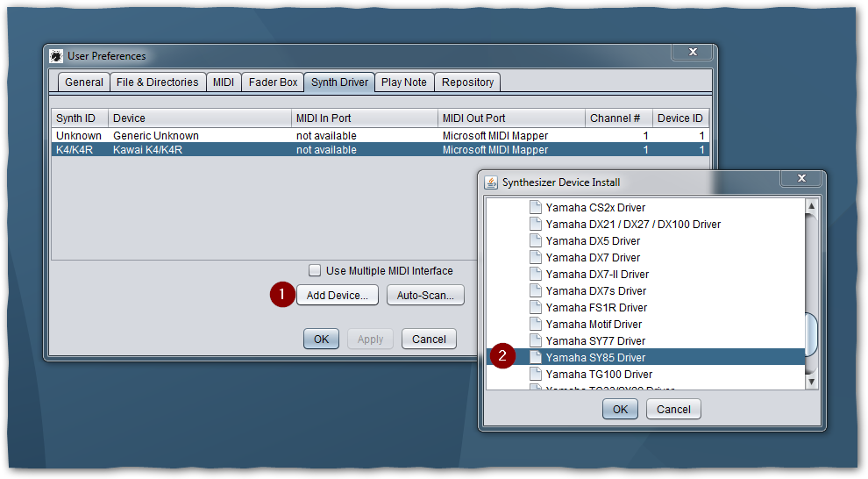This screenshot has height=479, width=868.
Task: Click file icon beside Yamaha DX7 Driver
Action: [536, 257]
